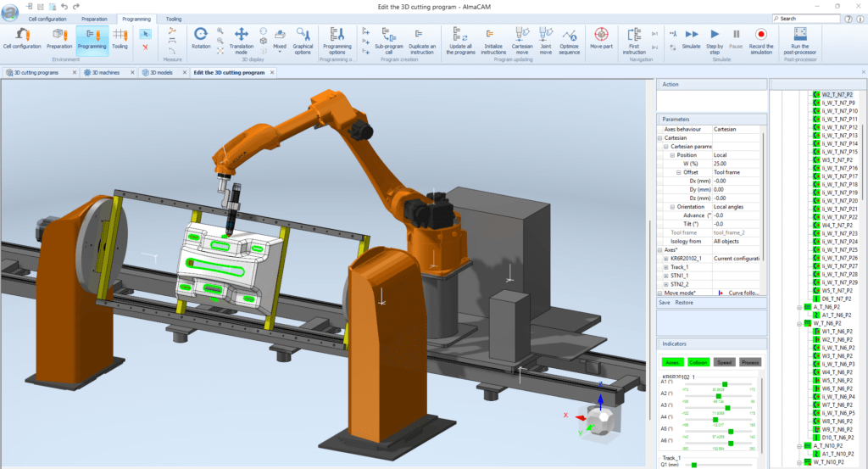Click Save below the parameters list
The image size is (868, 469).
(x=665, y=302)
